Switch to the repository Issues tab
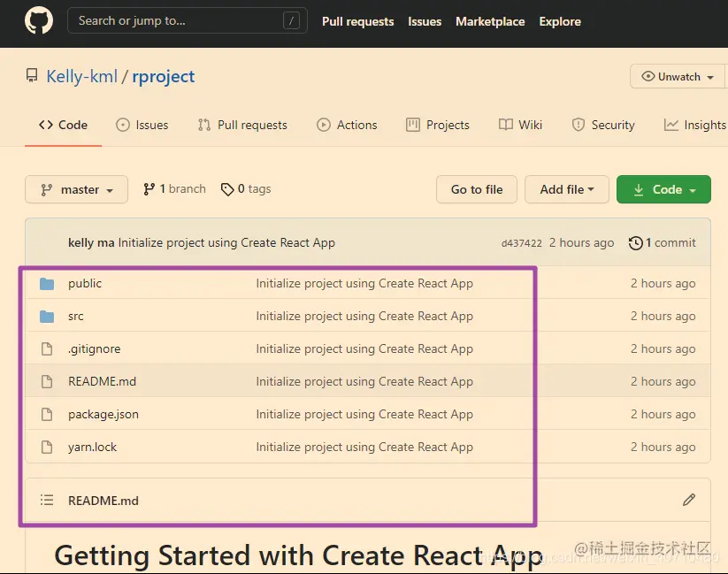The image size is (728, 574). [x=142, y=125]
